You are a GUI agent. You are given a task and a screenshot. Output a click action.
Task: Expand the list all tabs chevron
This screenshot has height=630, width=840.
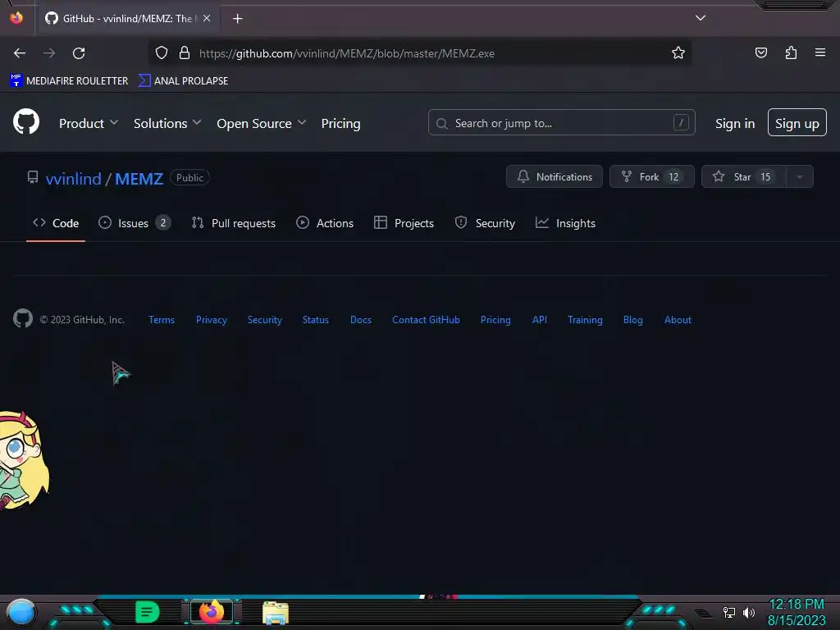pyautogui.click(x=701, y=18)
